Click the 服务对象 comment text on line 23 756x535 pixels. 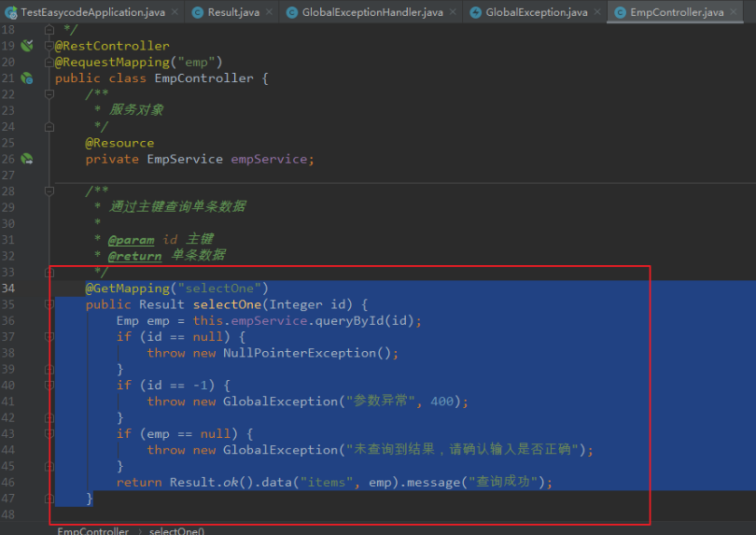point(136,110)
